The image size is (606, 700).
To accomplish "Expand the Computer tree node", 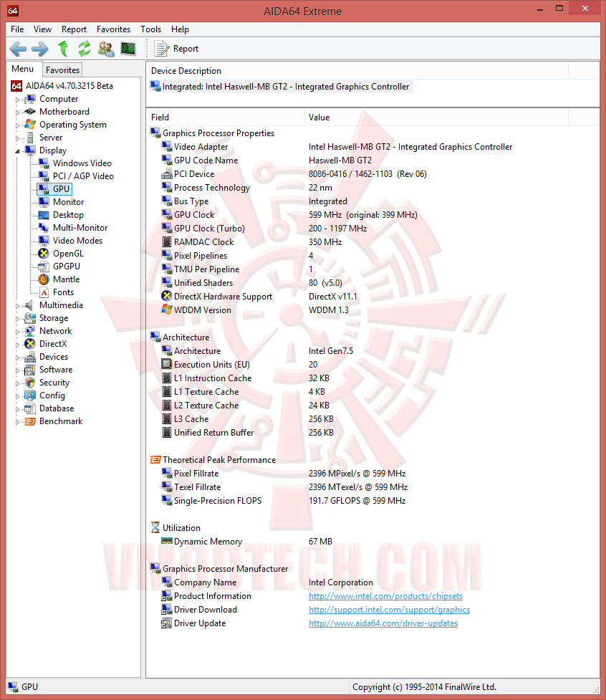I will click(17, 100).
